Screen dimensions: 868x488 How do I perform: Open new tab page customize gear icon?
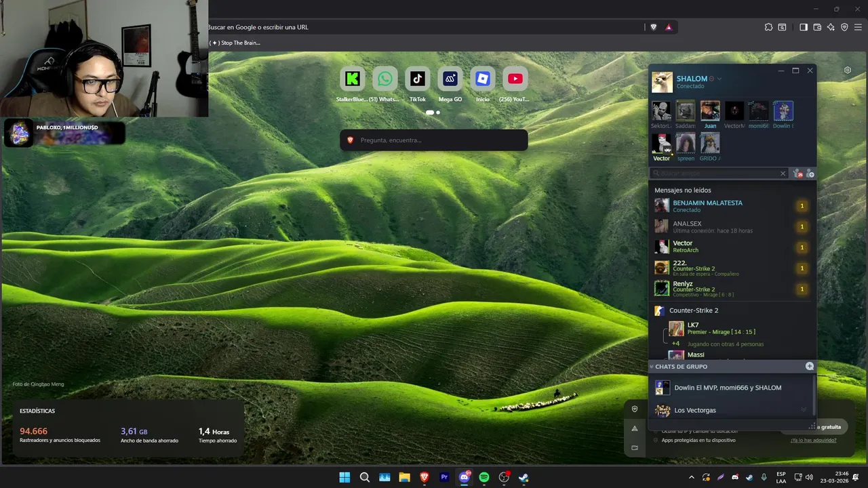848,70
